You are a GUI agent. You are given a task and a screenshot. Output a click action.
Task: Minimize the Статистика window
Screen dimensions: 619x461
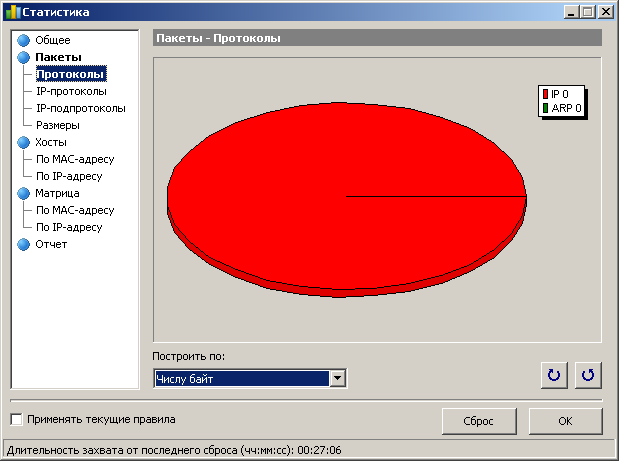click(x=571, y=12)
